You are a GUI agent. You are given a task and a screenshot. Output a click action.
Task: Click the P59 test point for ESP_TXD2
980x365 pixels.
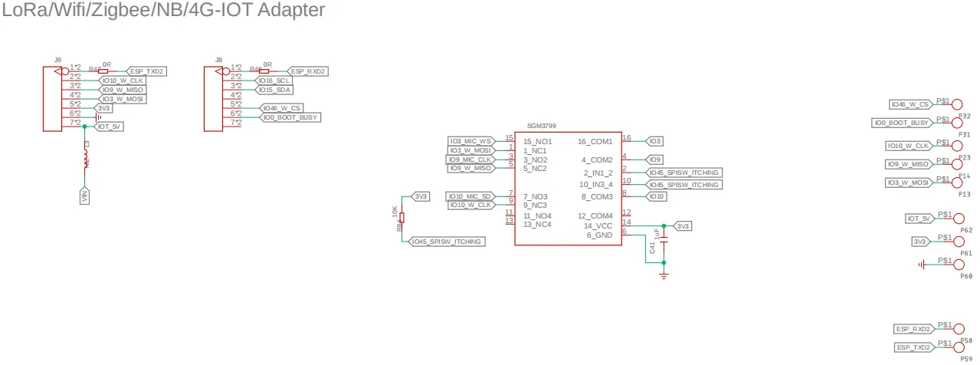click(x=957, y=347)
